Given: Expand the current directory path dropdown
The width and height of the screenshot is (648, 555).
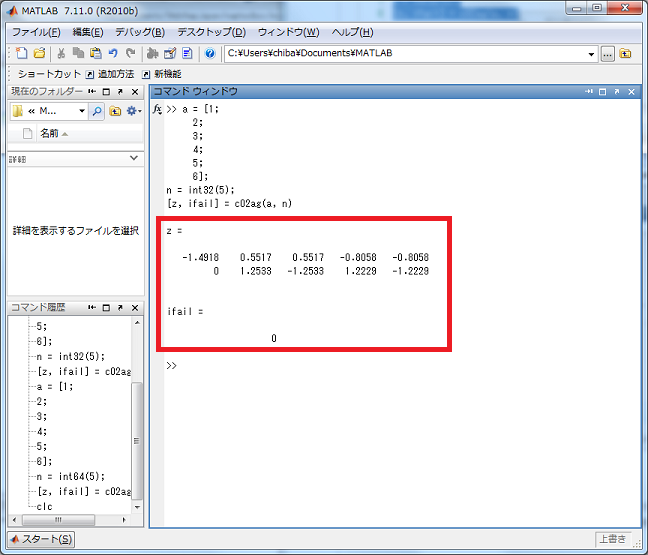Looking at the screenshot, I should point(591,54).
